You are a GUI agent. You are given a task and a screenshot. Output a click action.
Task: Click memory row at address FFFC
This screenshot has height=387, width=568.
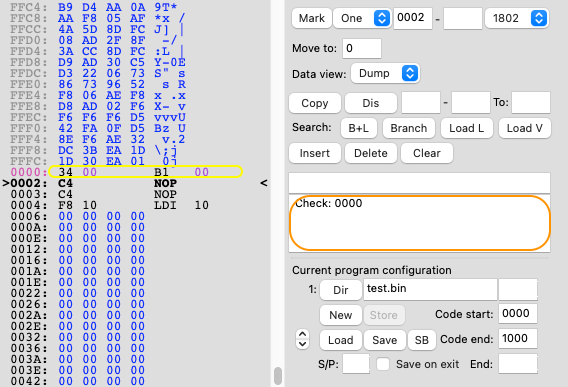pyautogui.click(x=93, y=161)
